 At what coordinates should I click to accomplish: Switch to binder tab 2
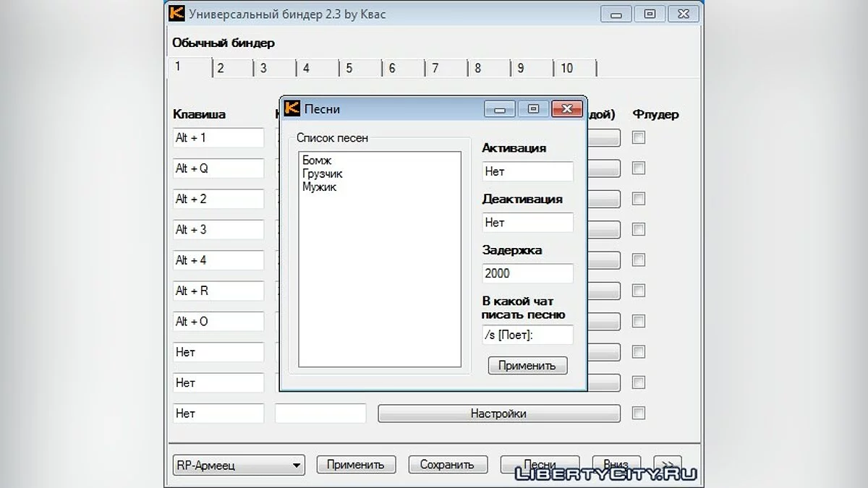[x=221, y=68]
